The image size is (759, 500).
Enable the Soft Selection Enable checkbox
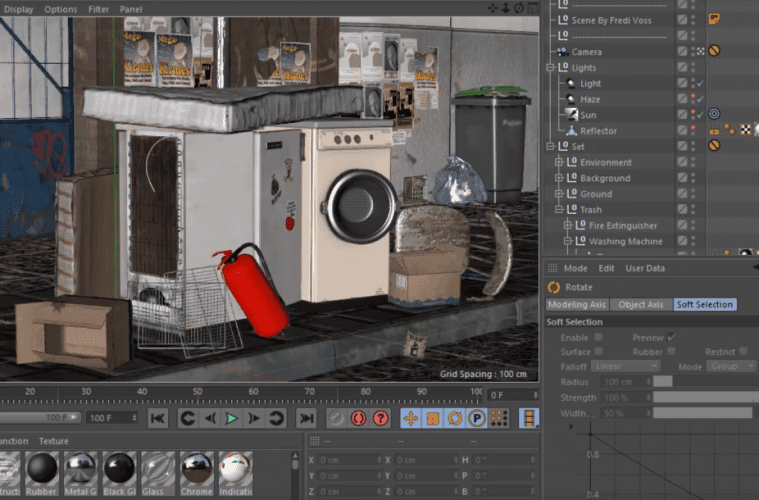pyautogui.click(x=599, y=338)
